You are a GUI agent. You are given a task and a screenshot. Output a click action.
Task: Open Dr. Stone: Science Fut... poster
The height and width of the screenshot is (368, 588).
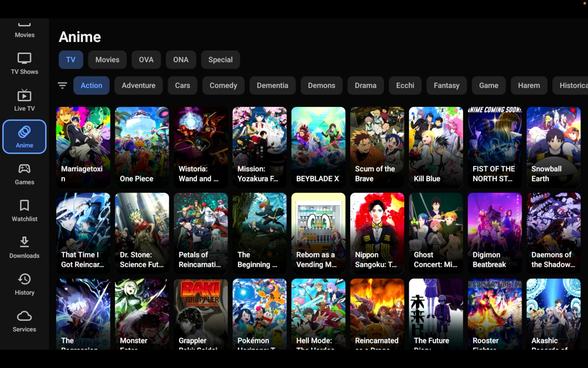142,233
